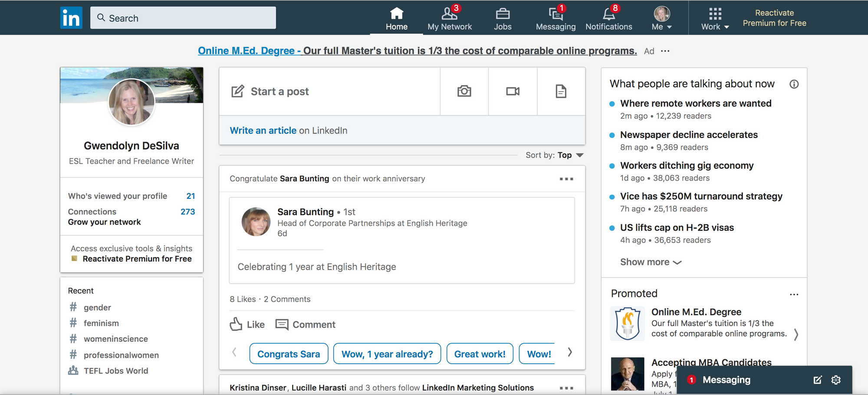The image size is (868, 395).
Task: Click the info icon beside talking about now
Action: pyautogui.click(x=794, y=84)
